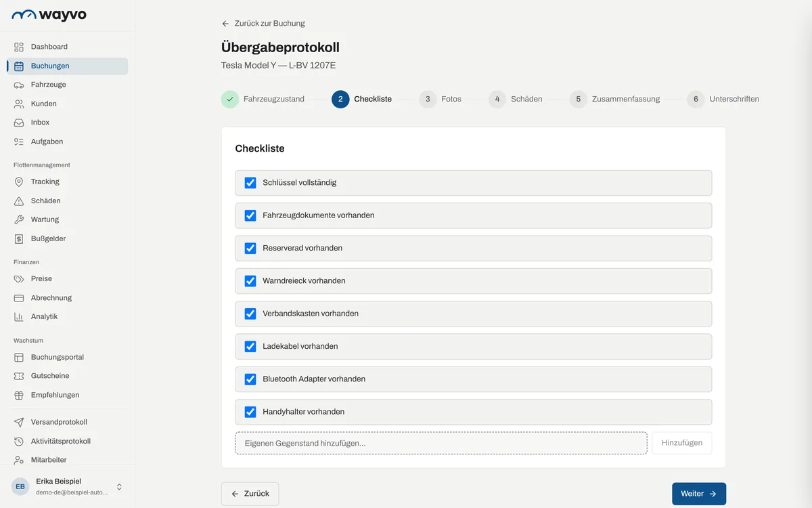Image resolution: width=812 pixels, height=508 pixels.
Task: Uncheck Schlüssel vollständig checkbox
Action: [250, 183]
